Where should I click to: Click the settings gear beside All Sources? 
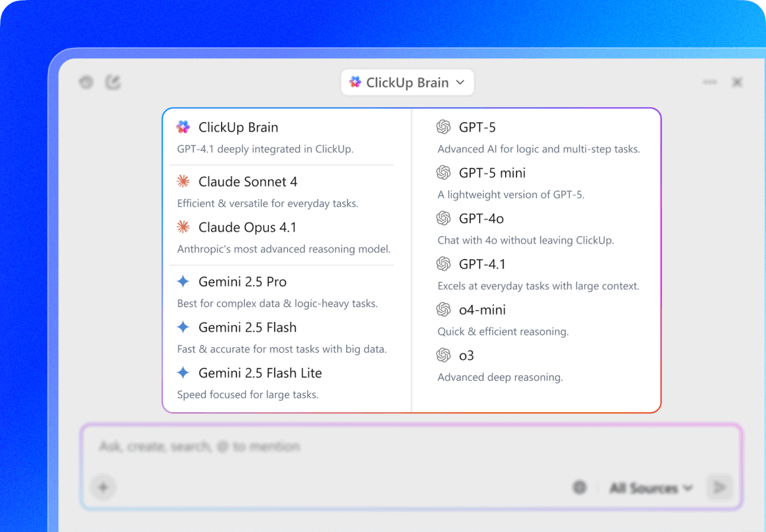point(579,487)
